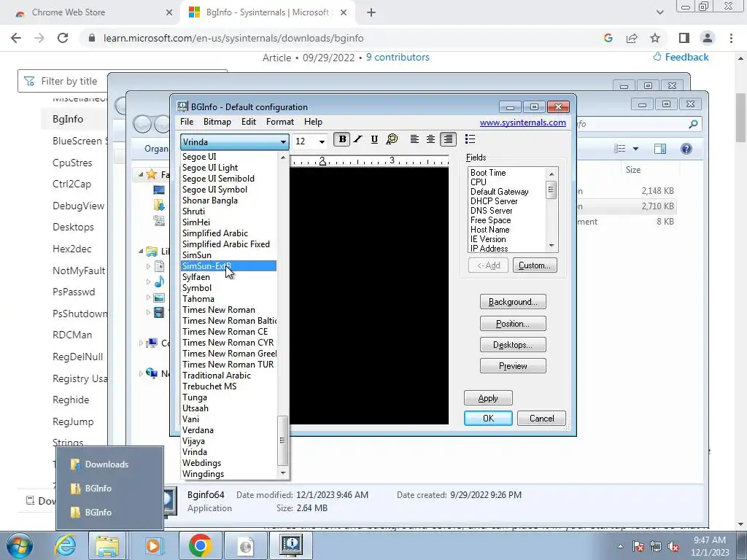The width and height of the screenshot is (747, 560).
Task: Toggle Italic formatting in BGInfo toolbar
Action: coord(357,139)
